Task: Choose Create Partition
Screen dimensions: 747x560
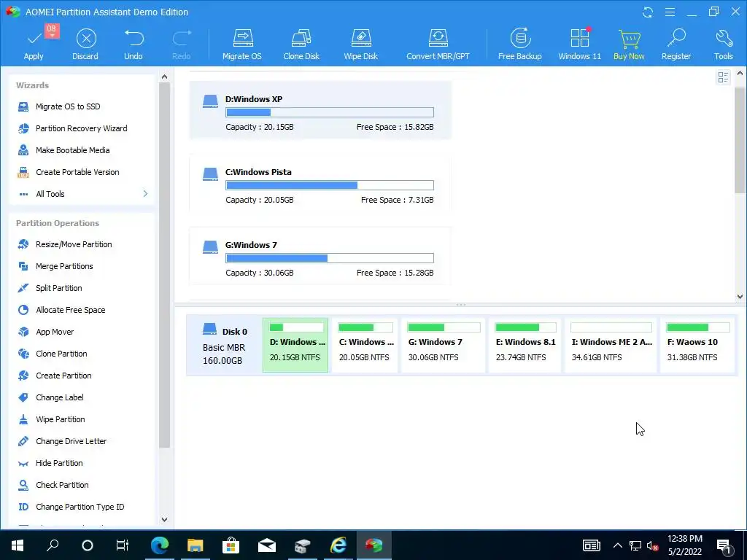Action: coord(63,376)
